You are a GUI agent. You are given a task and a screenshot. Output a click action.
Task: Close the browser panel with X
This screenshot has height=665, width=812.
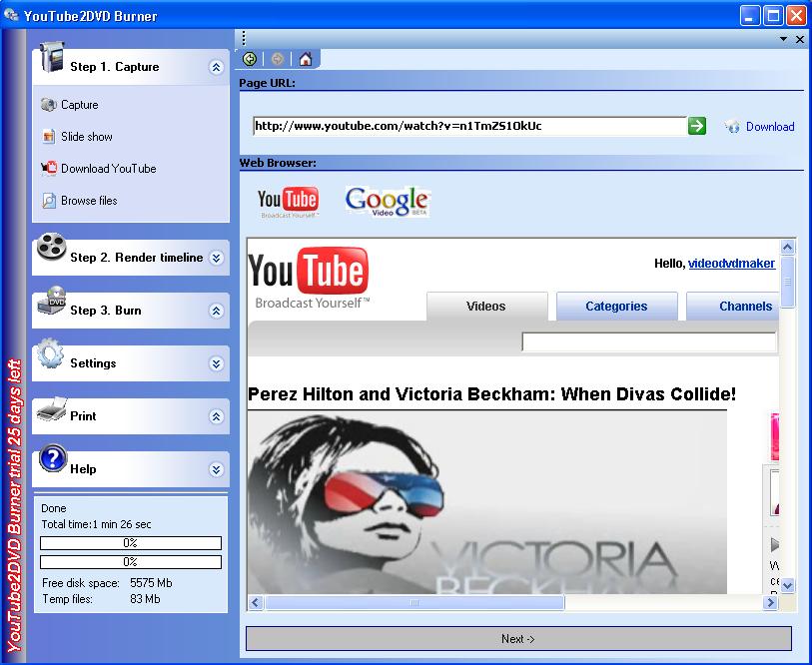pyautogui.click(x=800, y=39)
